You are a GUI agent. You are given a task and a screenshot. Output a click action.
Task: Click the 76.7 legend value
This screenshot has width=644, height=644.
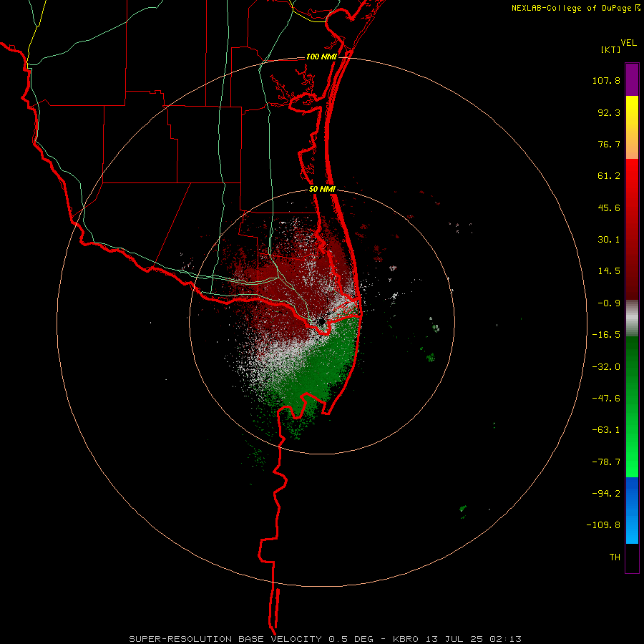click(609, 144)
